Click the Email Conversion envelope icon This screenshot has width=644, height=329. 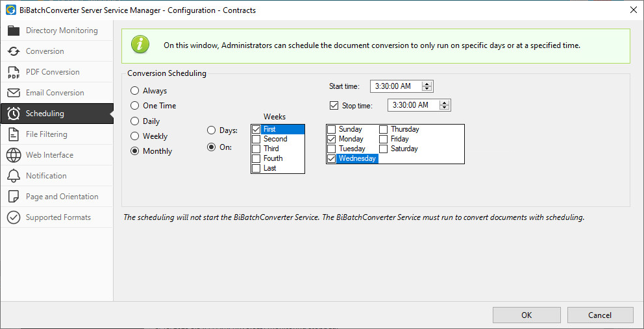[14, 93]
